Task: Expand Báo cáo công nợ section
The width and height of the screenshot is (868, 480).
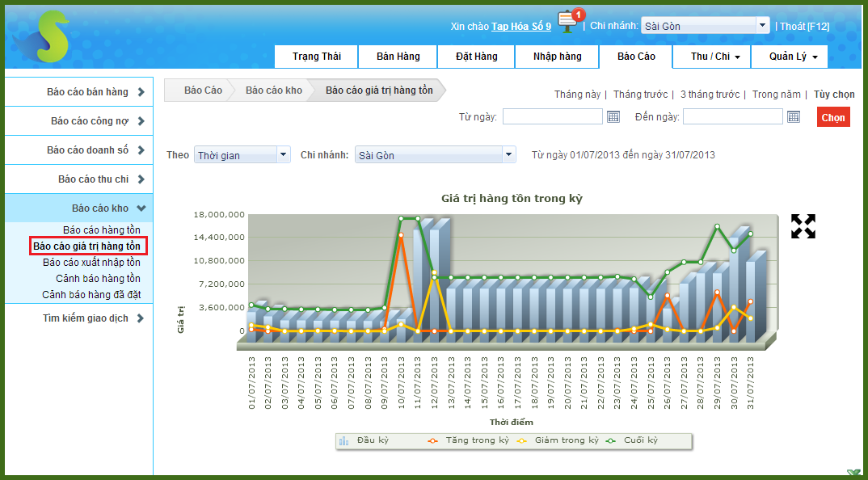Action: (78, 120)
